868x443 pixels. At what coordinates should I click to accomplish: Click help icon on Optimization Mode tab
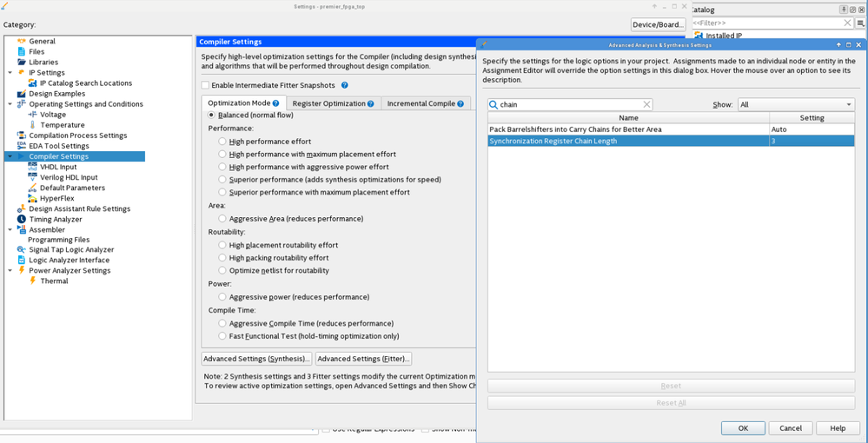tap(275, 103)
